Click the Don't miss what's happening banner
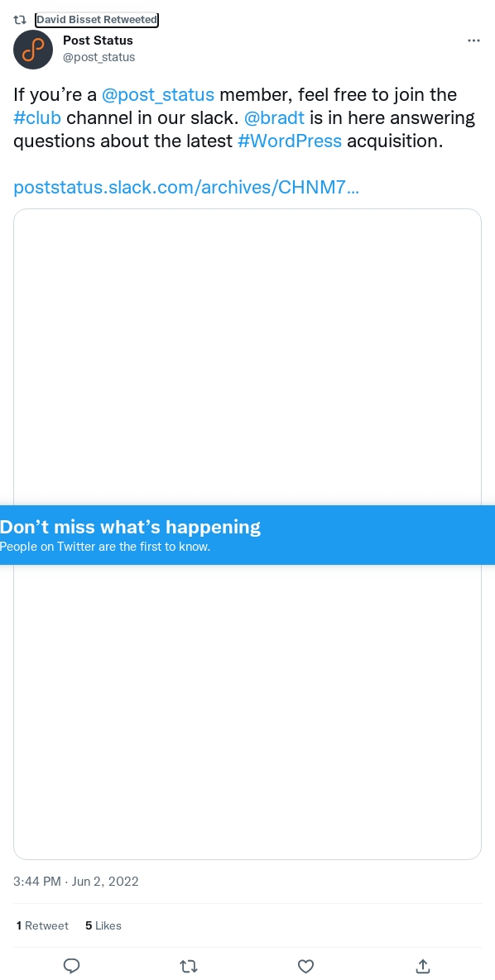The image size is (495, 980). 247,535
